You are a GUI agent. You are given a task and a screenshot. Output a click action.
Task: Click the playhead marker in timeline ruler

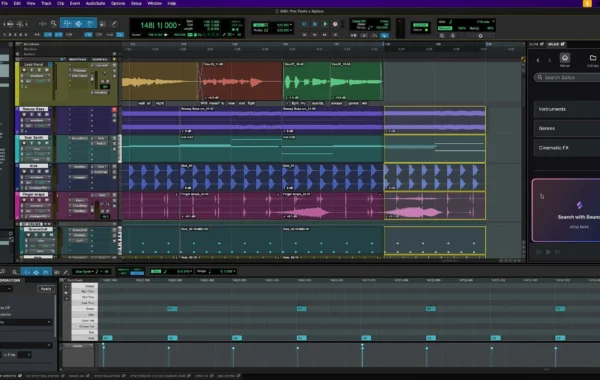pyautogui.click(x=383, y=44)
